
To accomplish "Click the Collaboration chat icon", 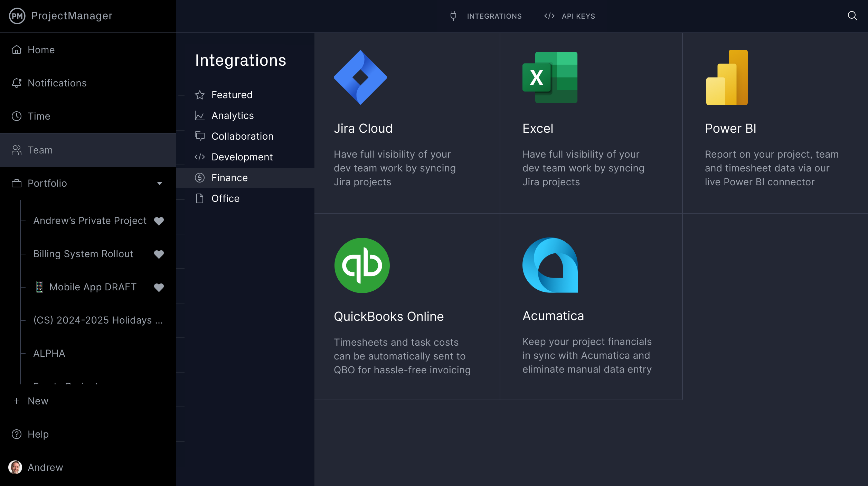I will (200, 136).
